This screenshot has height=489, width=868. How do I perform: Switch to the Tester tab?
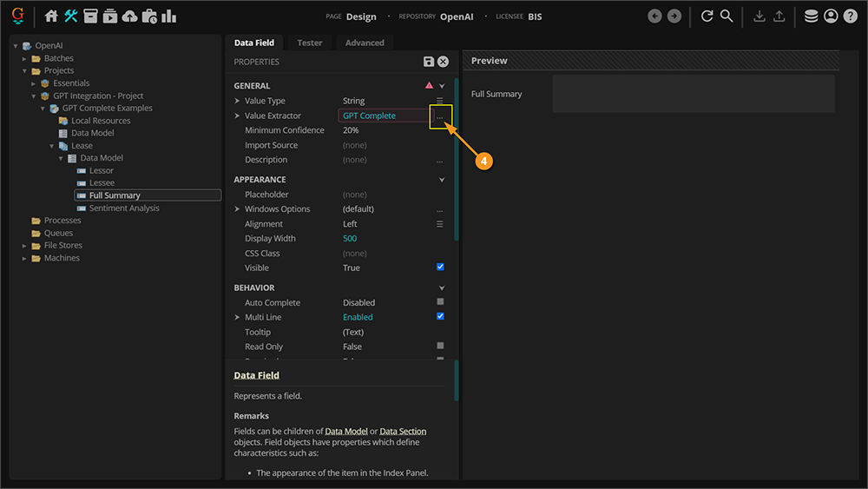pos(309,43)
